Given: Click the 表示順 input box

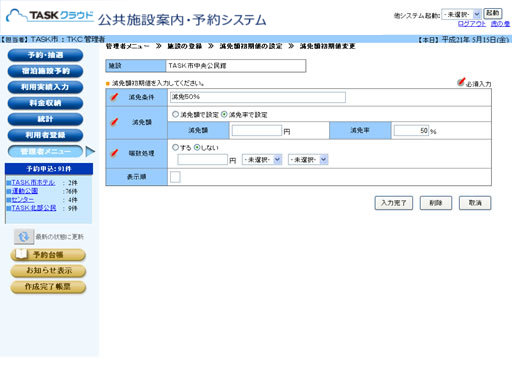Looking at the screenshot, I should click(x=175, y=177).
